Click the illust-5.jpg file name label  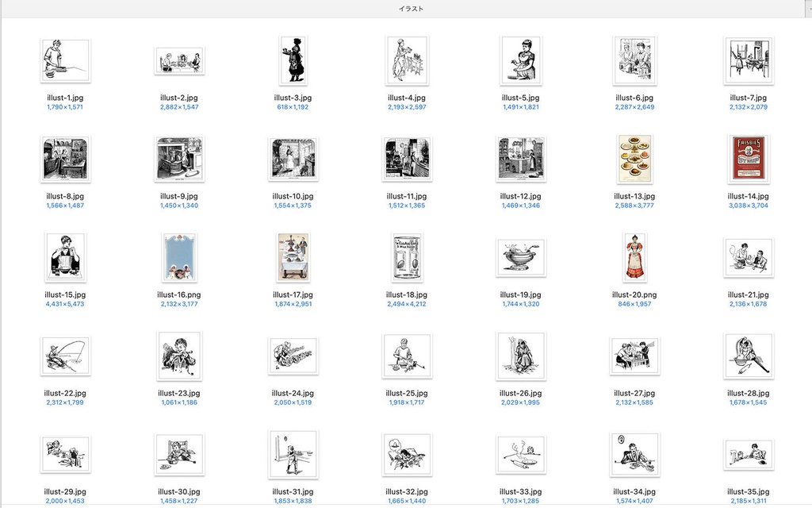point(520,98)
